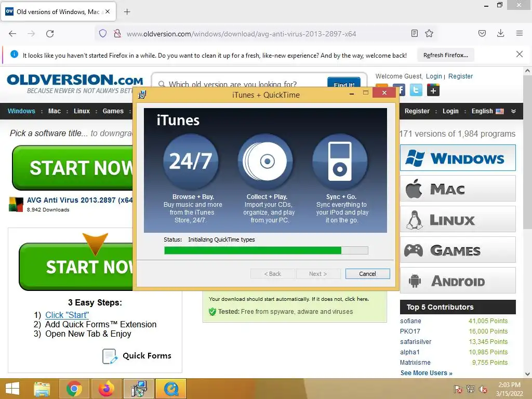
Task: Click See More Users link
Action: tap(427, 373)
